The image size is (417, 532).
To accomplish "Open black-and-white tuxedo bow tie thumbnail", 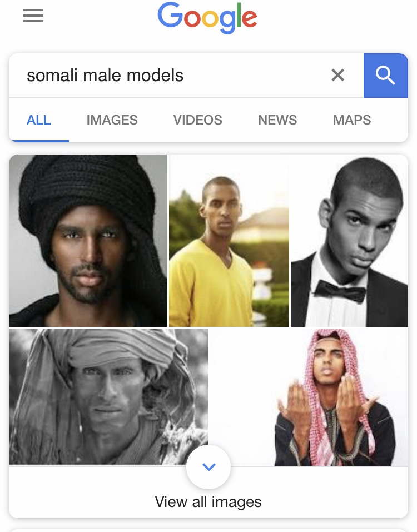I will coord(350,241).
